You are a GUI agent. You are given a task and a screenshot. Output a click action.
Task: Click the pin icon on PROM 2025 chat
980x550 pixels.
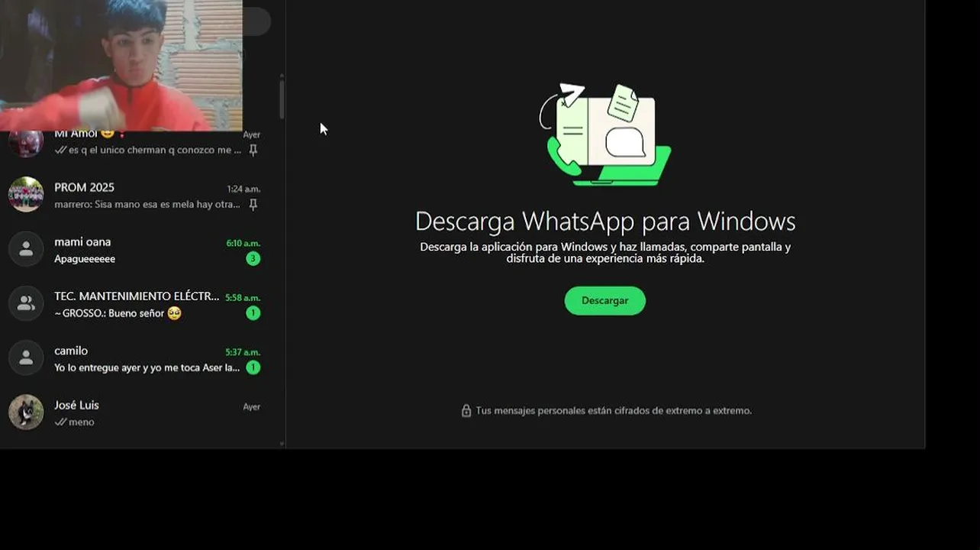pos(253,205)
